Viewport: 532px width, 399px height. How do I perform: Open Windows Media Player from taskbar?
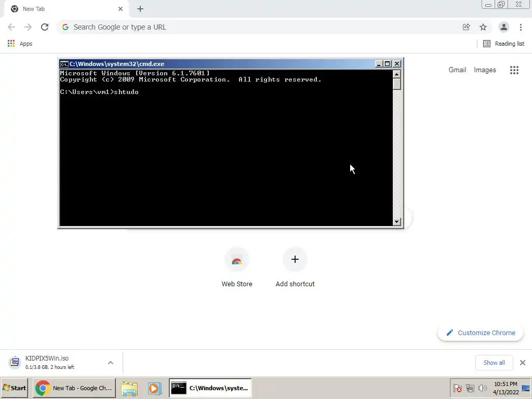tap(154, 388)
